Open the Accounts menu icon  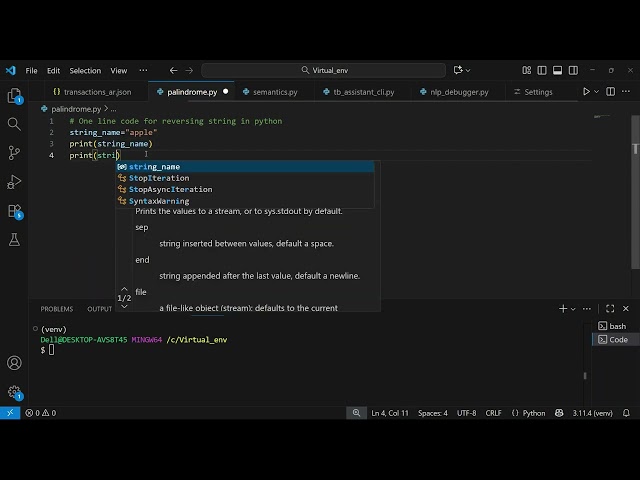click(14, 363)
